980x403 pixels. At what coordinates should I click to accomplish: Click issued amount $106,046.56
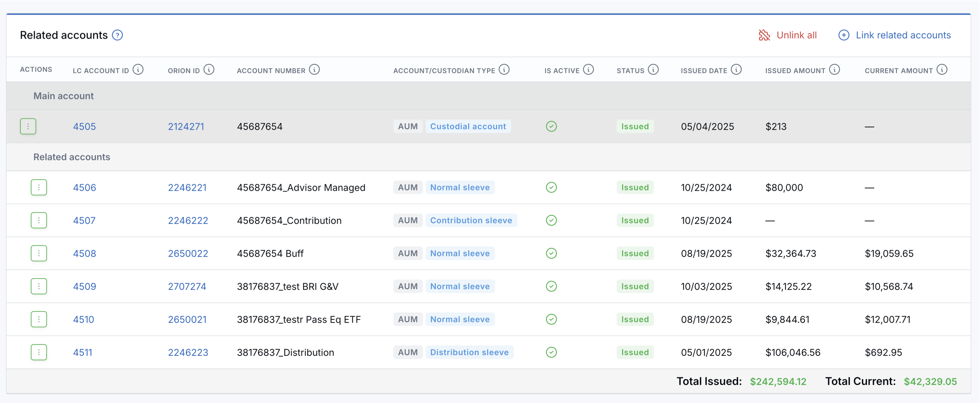(x=793, y=352)
